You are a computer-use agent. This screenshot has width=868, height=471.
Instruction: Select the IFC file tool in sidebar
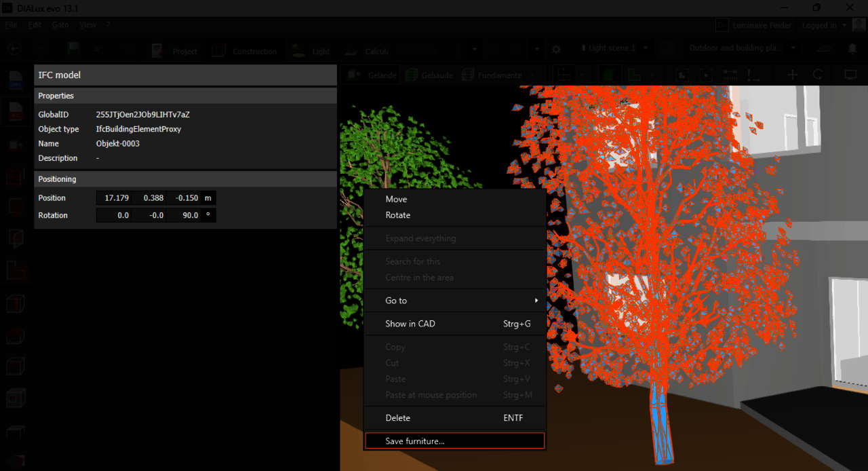click(15, 112)
